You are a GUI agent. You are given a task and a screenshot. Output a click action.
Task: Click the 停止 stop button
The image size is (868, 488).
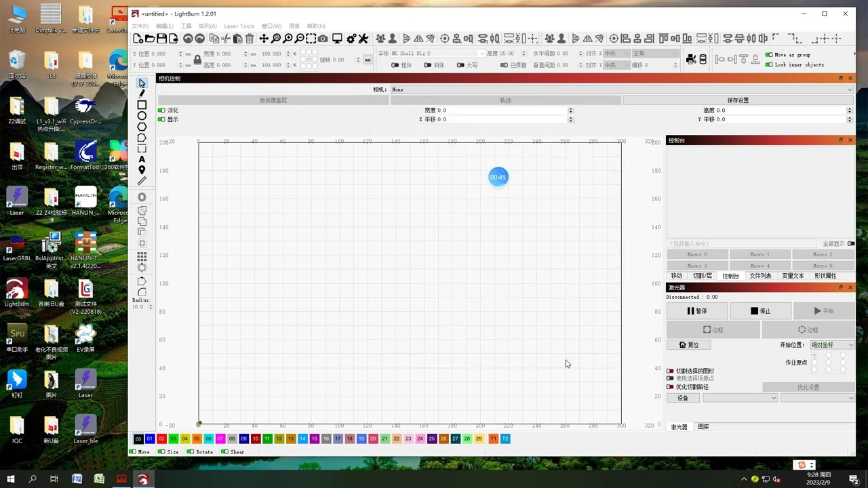coord(760,311)
